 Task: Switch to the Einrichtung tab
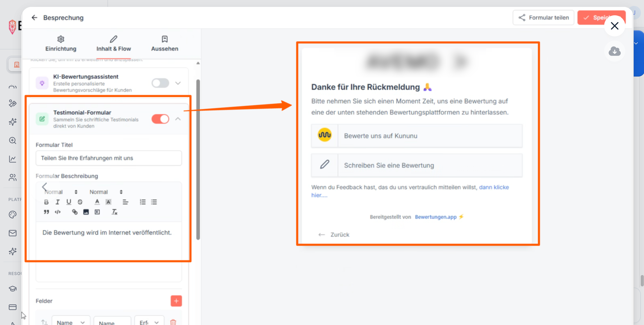click(61, 44)
